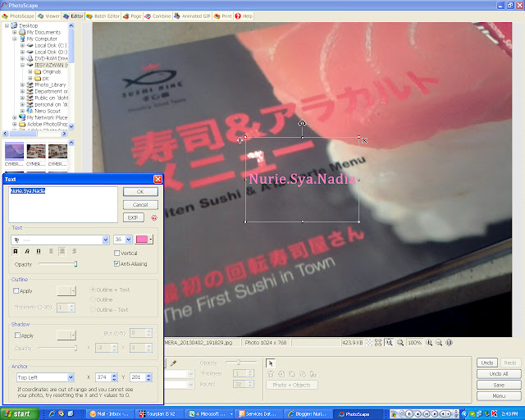Click the Kaspersky tray icon

pyautogui.click(x=494, y=414)
